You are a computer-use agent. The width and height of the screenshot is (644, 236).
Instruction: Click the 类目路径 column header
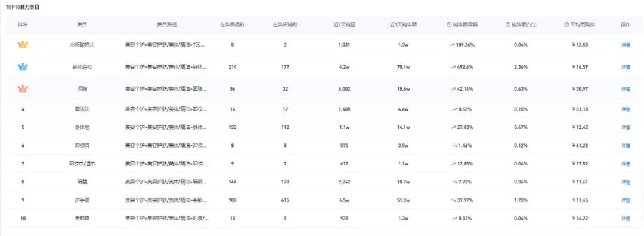click(166, 24)
